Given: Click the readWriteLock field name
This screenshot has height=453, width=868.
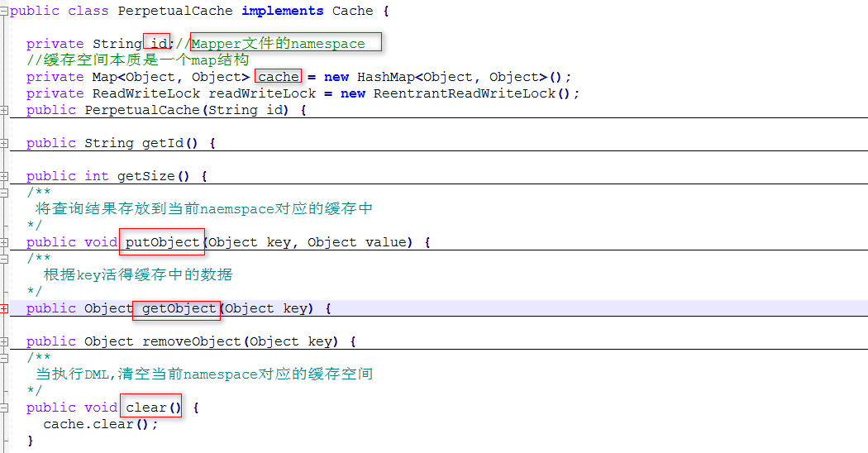Looking at the screenshot, I should (x=262, y=93).
